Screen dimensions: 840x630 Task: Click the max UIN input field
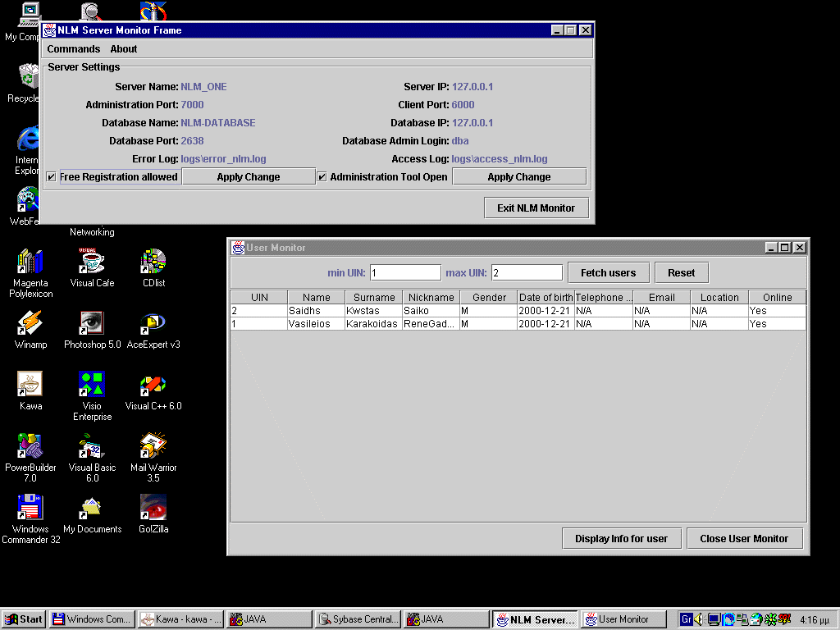(527, 272)
